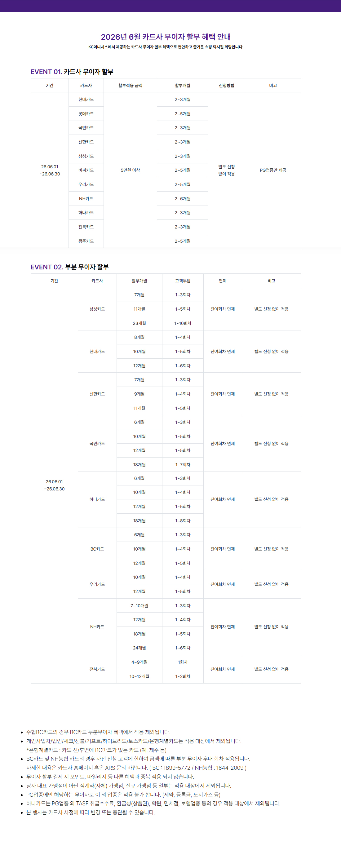Click the 23개월 installment cell
This screenshot has width=341, height=868.
139,323
